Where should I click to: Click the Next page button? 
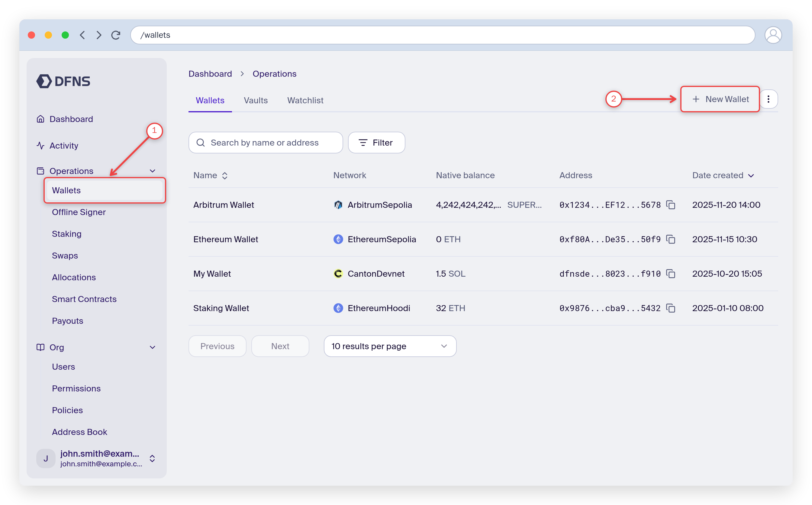click(280, 346)
